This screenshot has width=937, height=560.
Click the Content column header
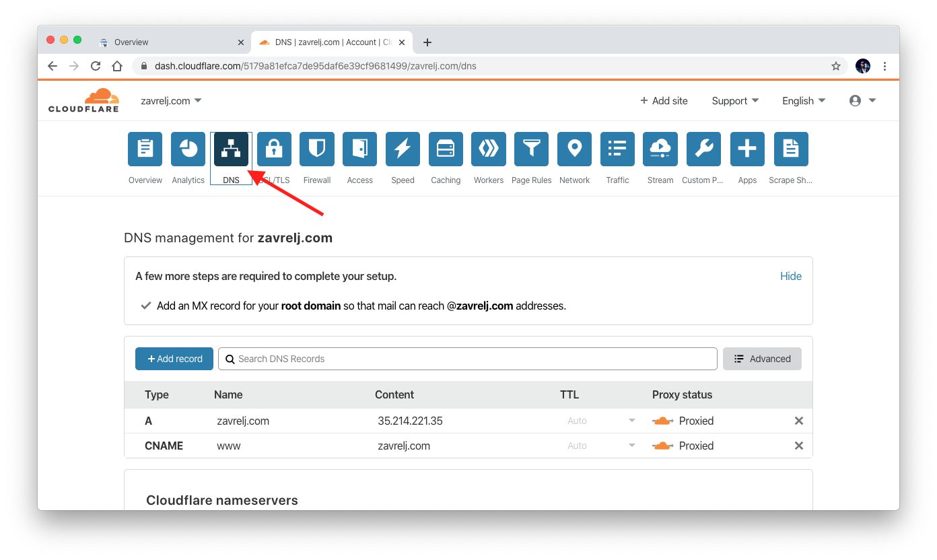coord(394,394)
